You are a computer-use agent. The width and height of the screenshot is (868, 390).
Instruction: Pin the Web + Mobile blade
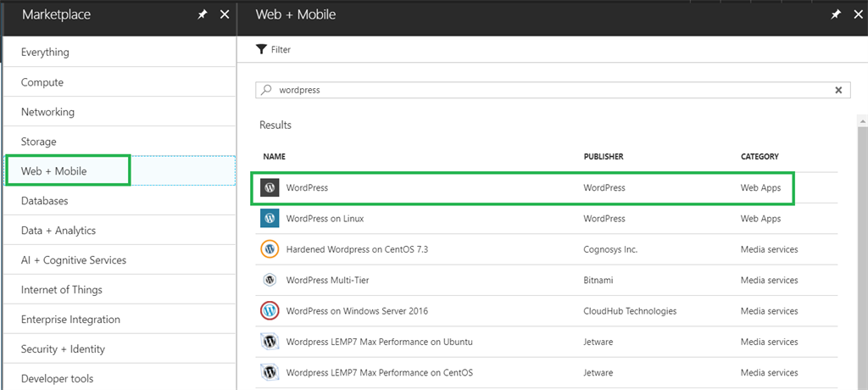click(x=836, y=14)
